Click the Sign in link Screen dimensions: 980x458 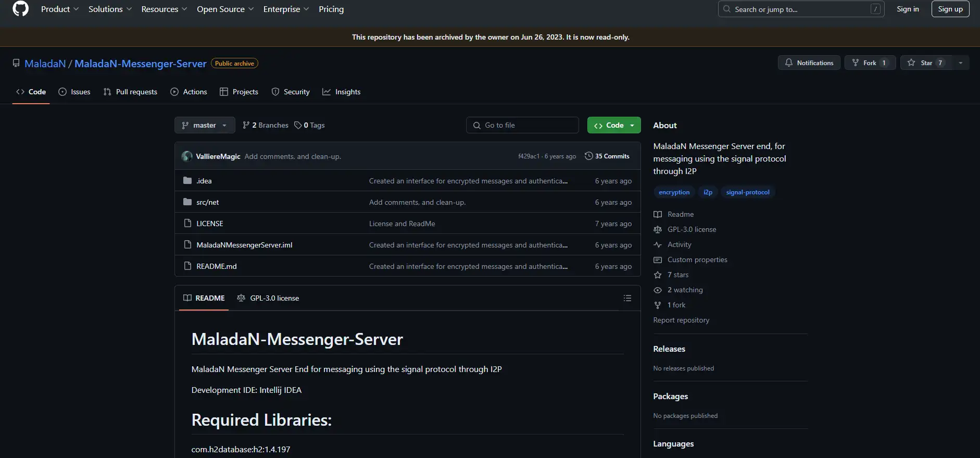tap(908, 9)
